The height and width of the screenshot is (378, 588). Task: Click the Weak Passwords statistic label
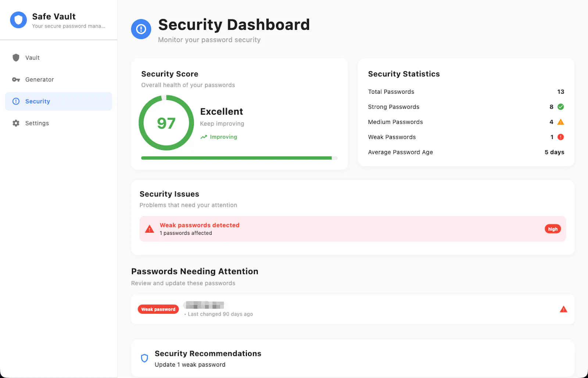(392, 137)
